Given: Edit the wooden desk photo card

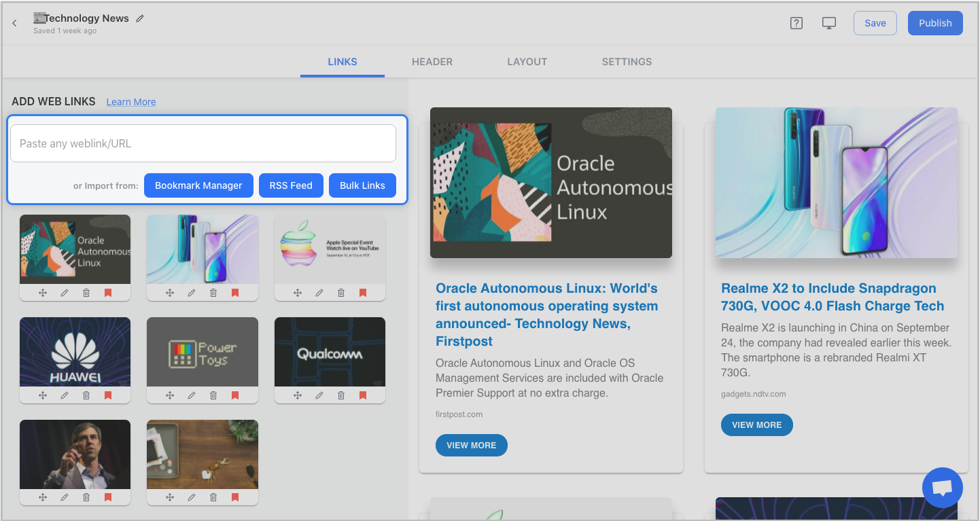Looking at the screenshot, I should click(x=192, y=497).
